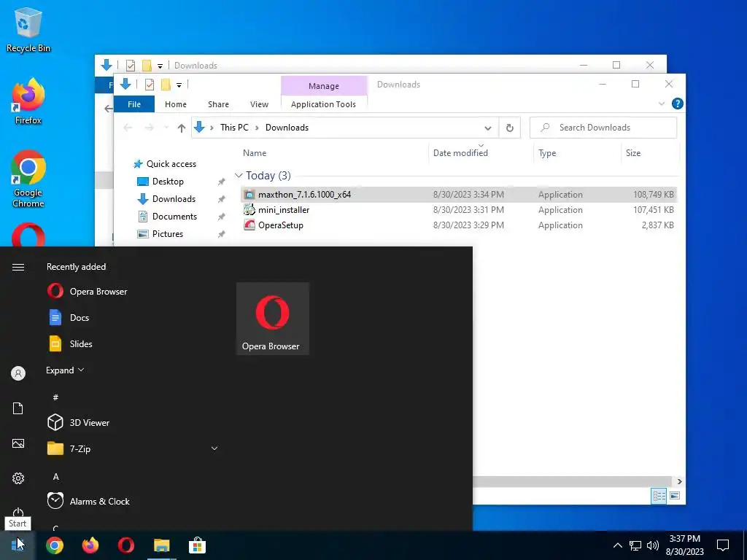The height and width of the screenshot is (560, 747).
Task: Open network status tray icon
Action: [635, 545]
